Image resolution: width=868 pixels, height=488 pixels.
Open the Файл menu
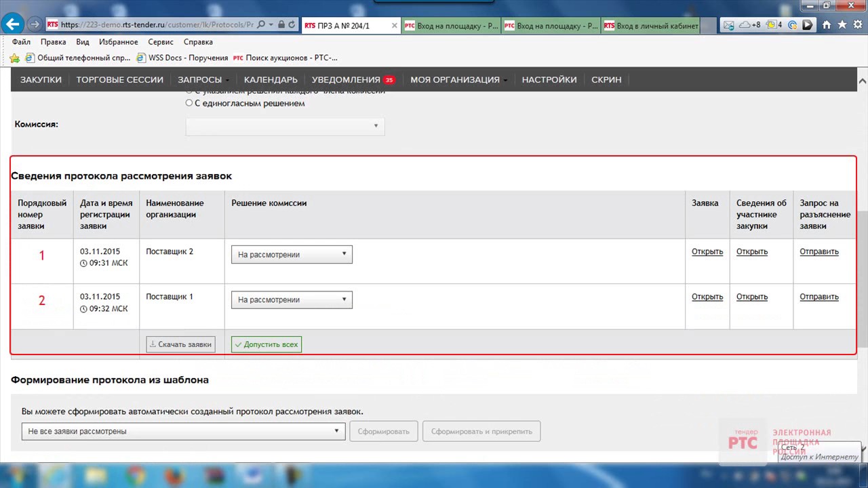click(x=21, y=42)
